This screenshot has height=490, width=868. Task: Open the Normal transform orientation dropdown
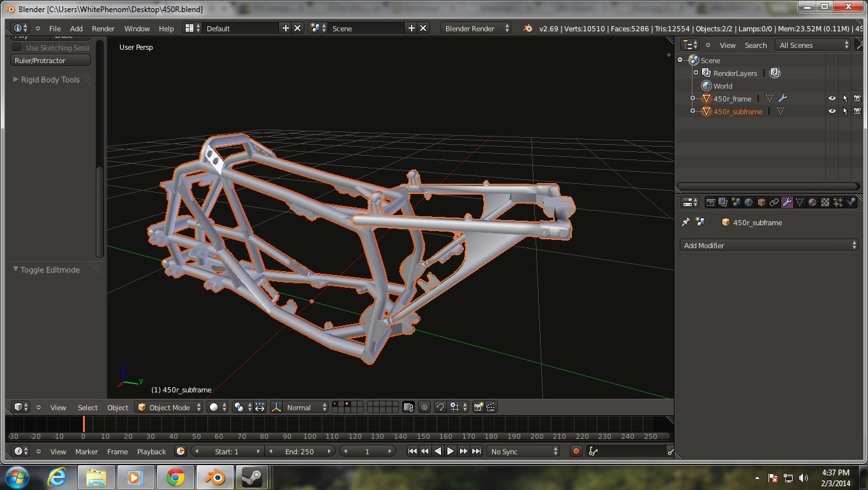click(306, 407)
